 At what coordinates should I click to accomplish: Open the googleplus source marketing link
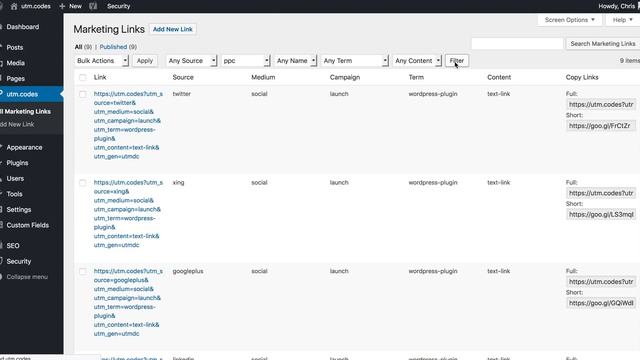tap(128, 302)
